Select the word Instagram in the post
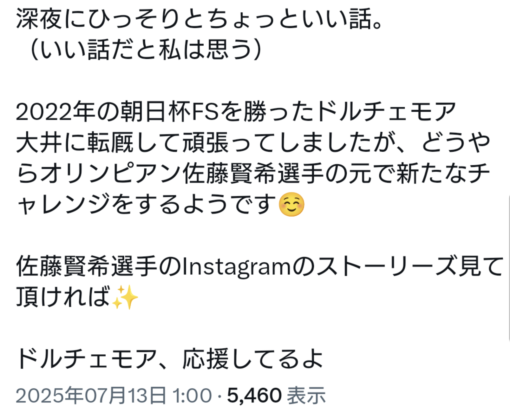Screen dimensions: 510x420 point(237,267)
